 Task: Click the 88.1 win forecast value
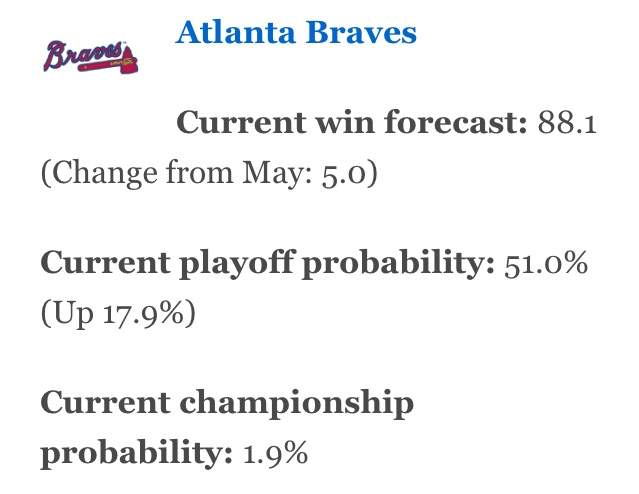(567, 122)
